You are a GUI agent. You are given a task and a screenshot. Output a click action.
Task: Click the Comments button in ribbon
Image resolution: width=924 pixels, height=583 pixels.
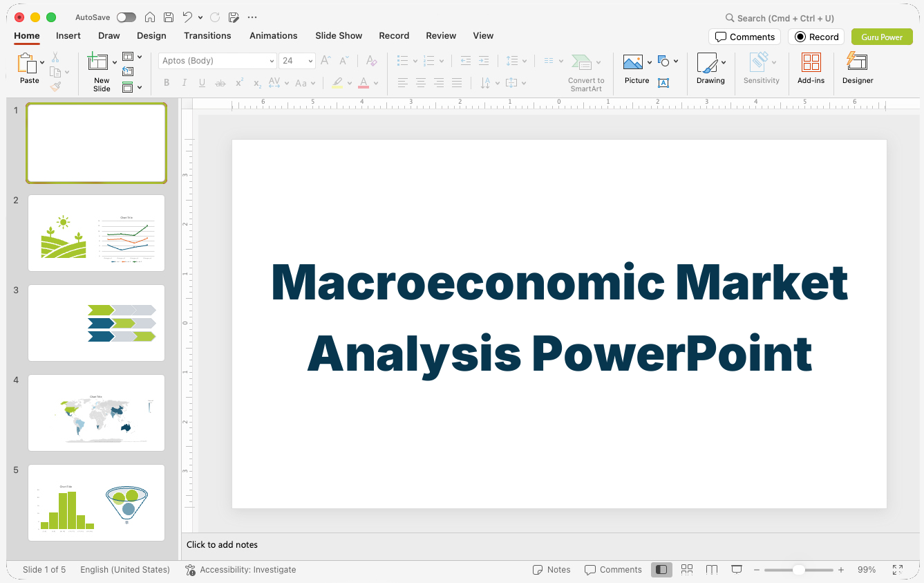click(744, 37)
